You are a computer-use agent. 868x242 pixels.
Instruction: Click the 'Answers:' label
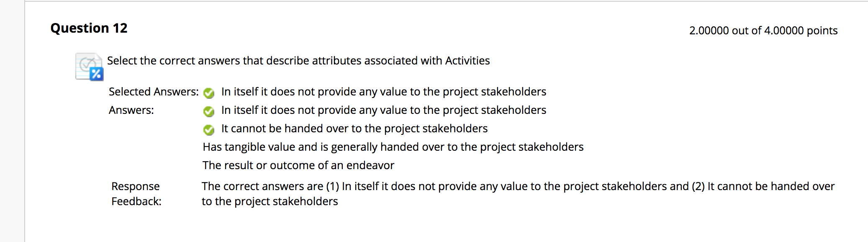coord(131,110)
